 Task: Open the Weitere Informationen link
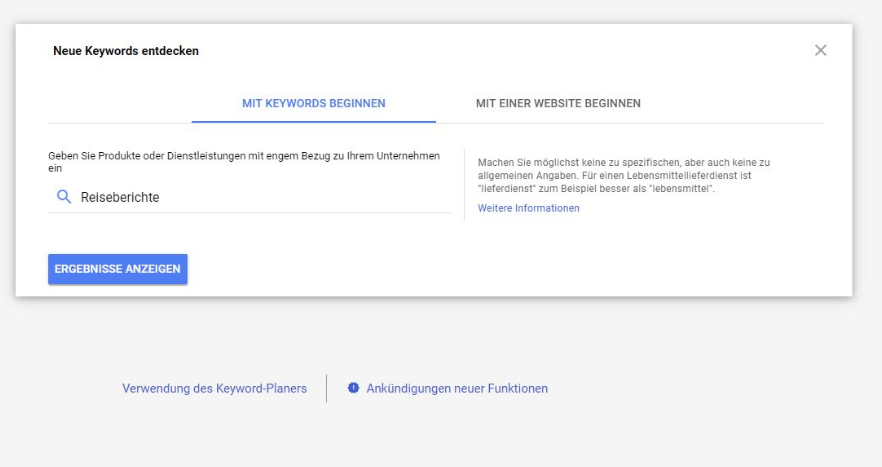[x=528, y=208]
